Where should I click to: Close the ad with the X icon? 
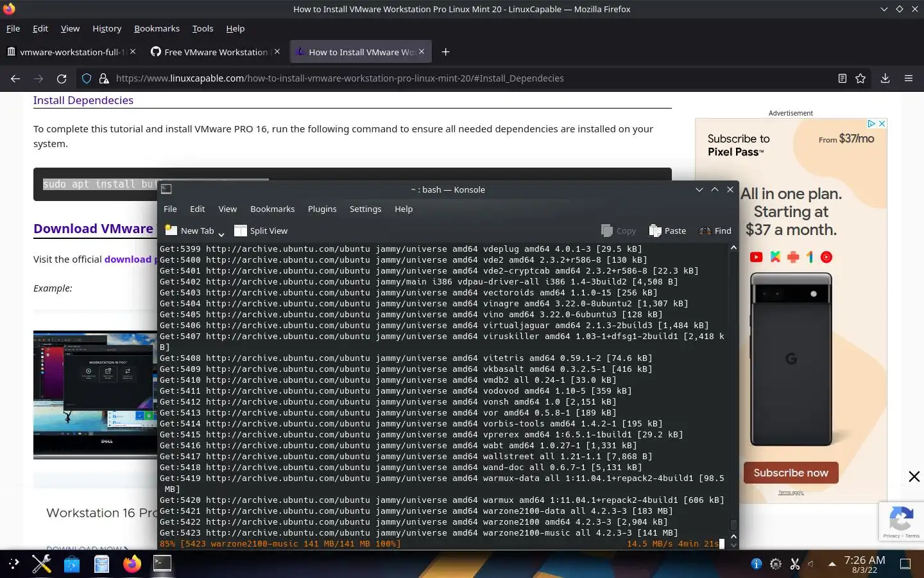pyautogui.click(x=882, y=123)
